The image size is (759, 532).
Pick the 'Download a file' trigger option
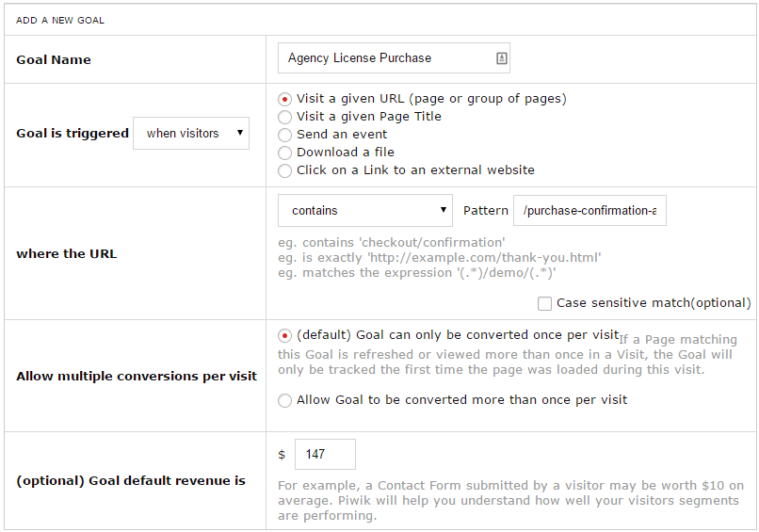pyautogui.click(x=285, y=153)
